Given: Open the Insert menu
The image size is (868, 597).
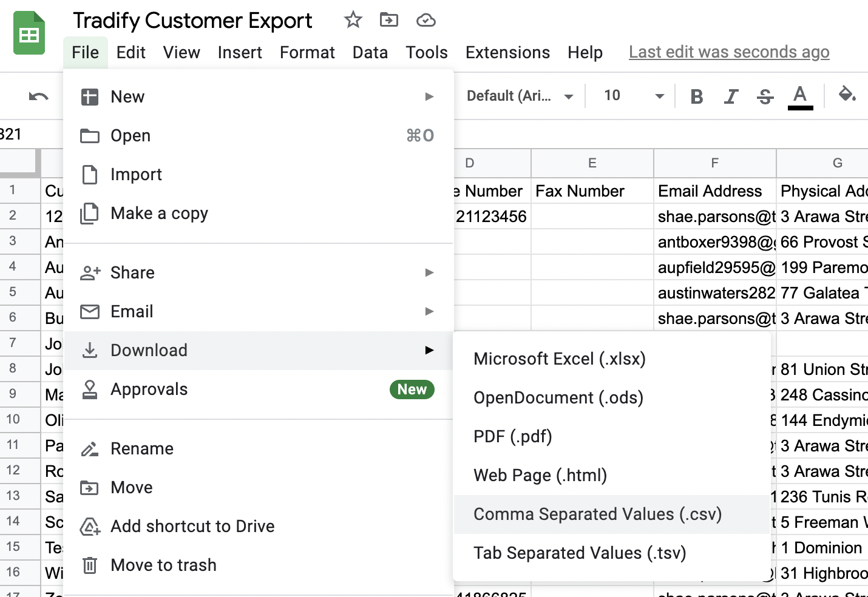Looking at the screenshot, I should (x=240, y=52).
